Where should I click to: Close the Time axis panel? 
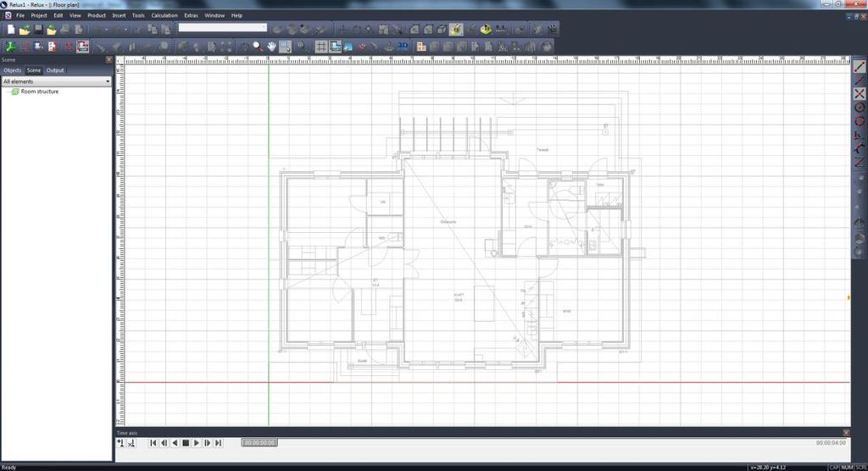click(846, 433)
